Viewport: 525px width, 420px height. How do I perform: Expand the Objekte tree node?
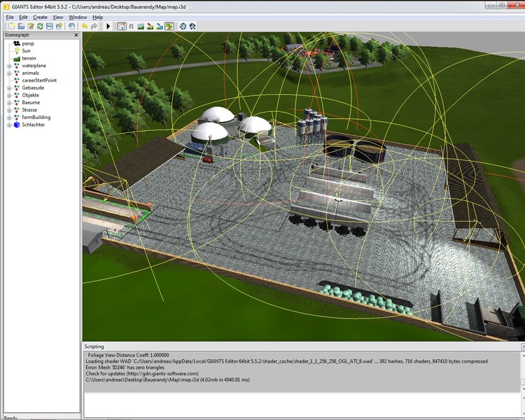click(x=9, y=95)
